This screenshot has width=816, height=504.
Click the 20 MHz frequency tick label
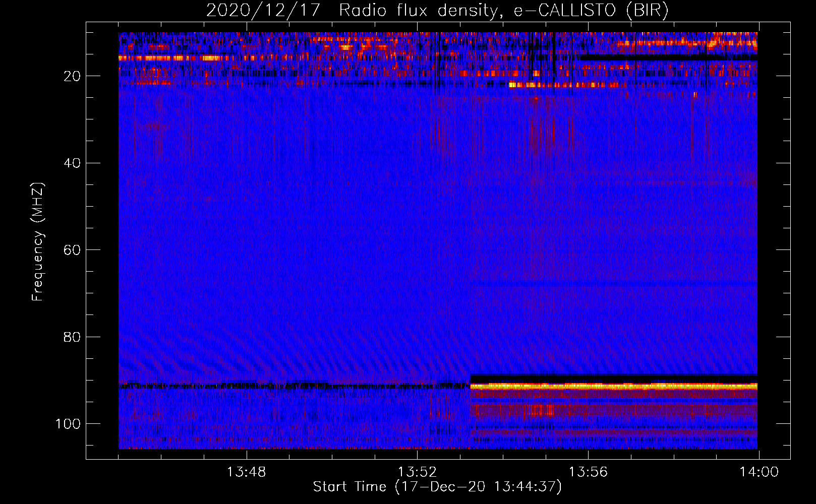tap(72, 76)
